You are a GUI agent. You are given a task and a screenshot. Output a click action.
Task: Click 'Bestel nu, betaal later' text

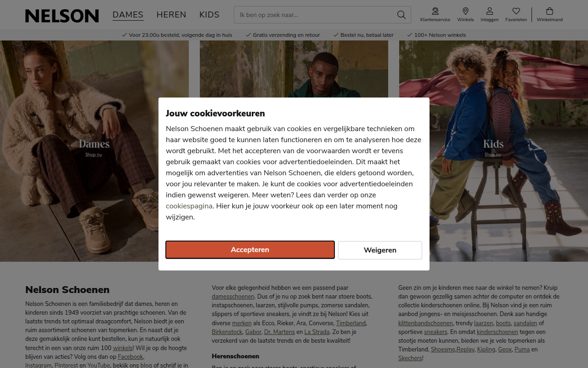click(367, 35)
